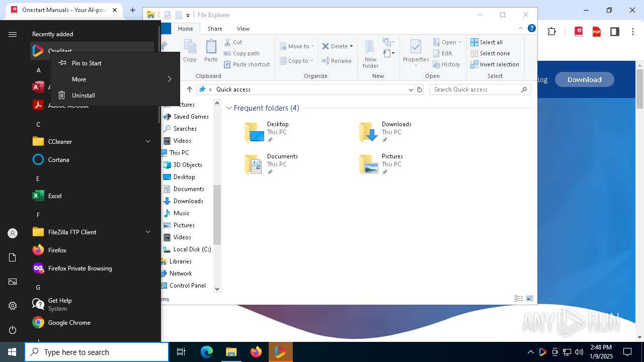
Task: Launch Excel from the app list
Action: (92, 196)
